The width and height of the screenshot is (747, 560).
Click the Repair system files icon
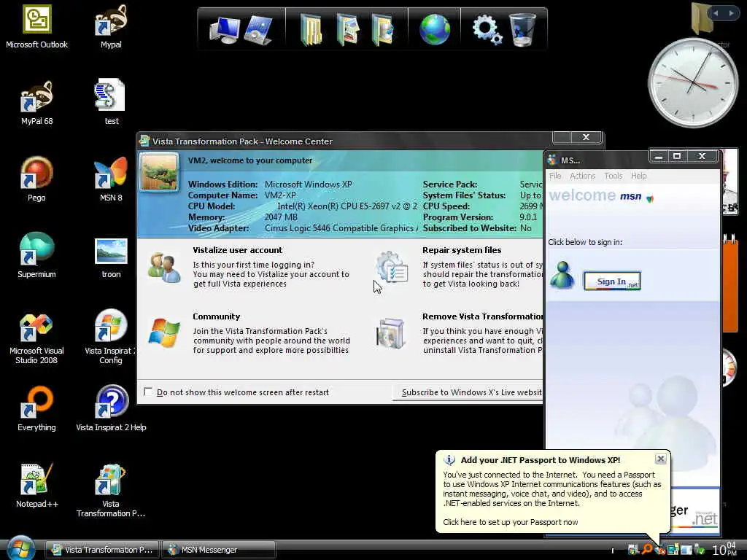coord(392,267)
